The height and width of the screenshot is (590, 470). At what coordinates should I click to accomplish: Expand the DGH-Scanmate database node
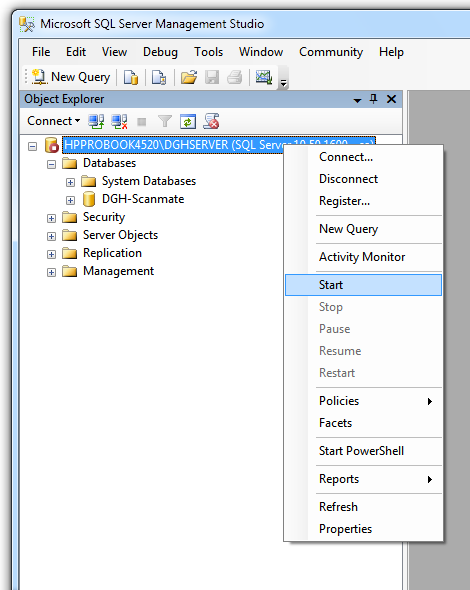(x=70, y=200)
